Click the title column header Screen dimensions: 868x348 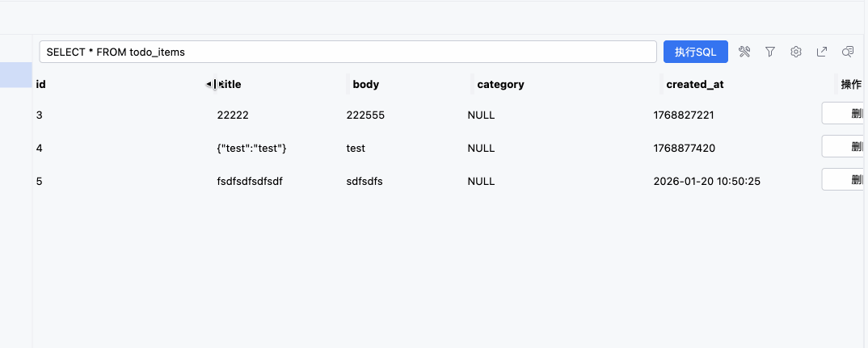[x=233, y=84]
